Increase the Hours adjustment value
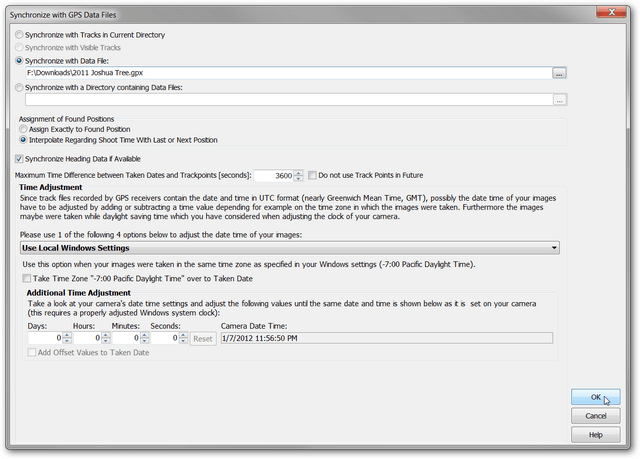 point(106,335)
